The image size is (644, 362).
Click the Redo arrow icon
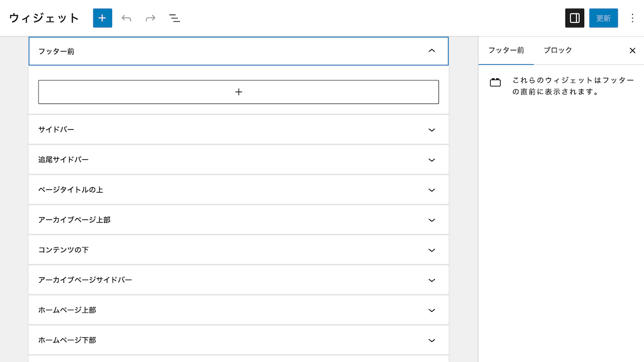click(150, 18)
